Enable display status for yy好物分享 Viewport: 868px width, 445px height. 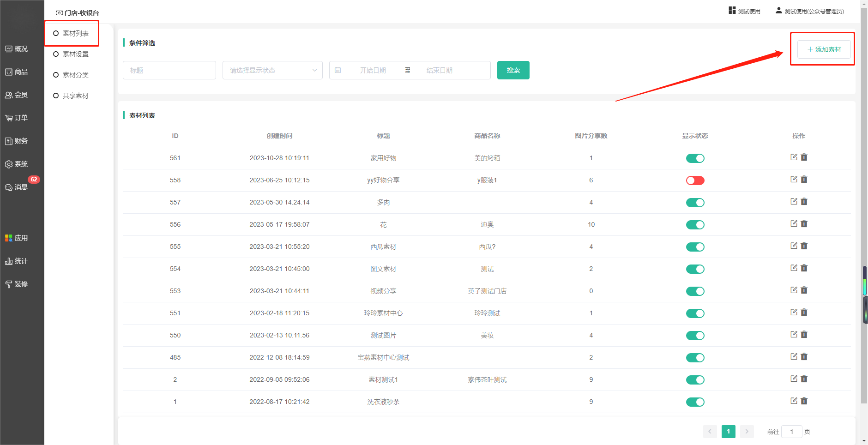pyautogui.click(x=695, y=180)
